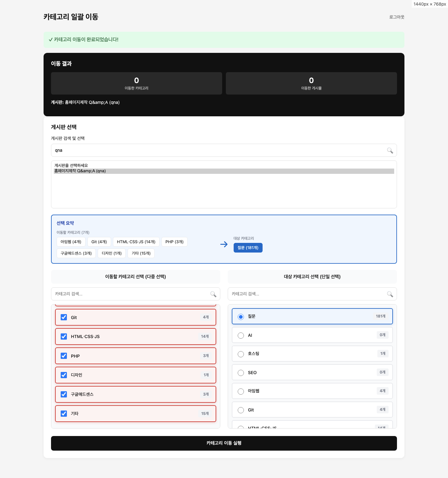
Task: Choose 호스팅 as target category
Action: click(x=241, y=354)
